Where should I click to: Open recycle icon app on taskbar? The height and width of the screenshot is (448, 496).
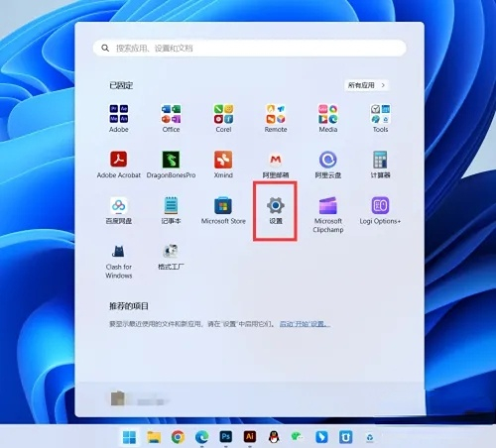[x=370, y=438]
